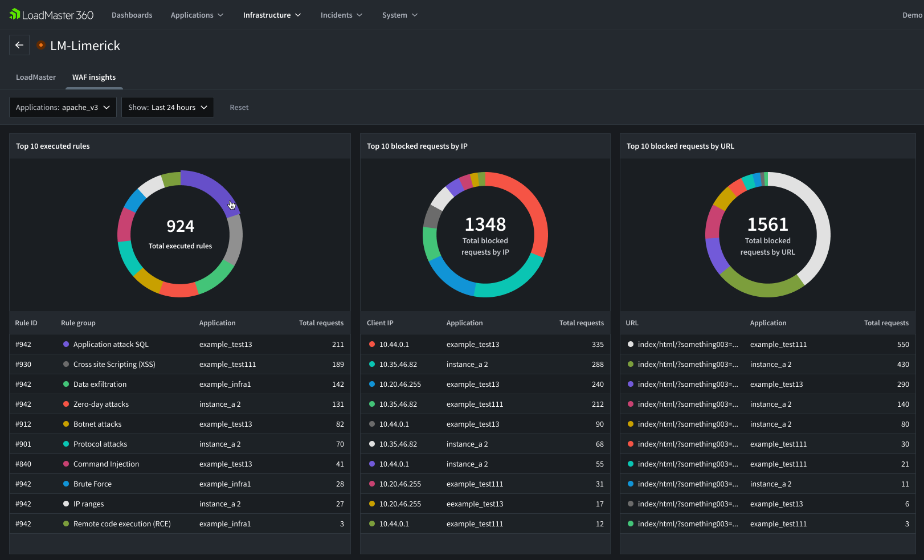Click the back arrow beside LM-Limerick
The image size is (924, 560).
(x=19, y=45)
